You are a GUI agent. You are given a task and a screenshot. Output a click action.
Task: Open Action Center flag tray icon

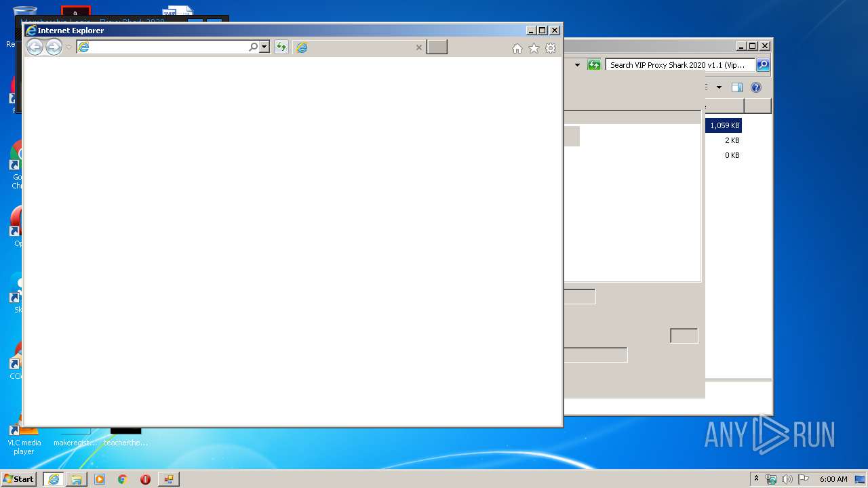click(804, 479)
